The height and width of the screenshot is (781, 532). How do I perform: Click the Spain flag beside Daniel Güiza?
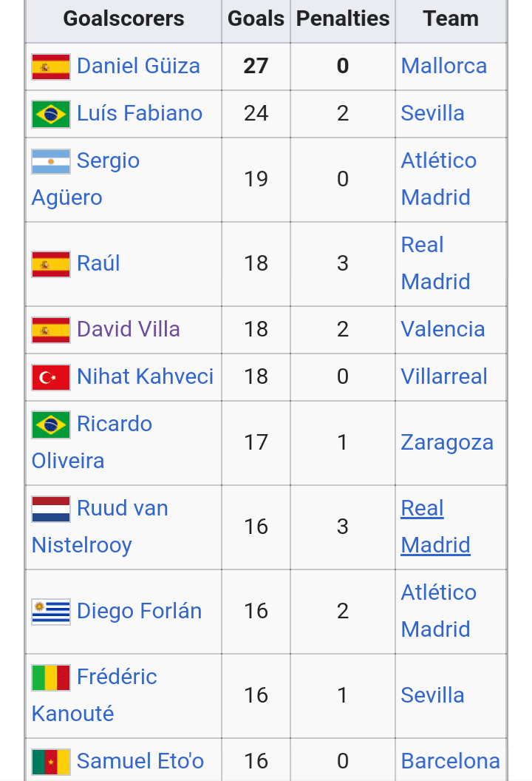point(51,67)
